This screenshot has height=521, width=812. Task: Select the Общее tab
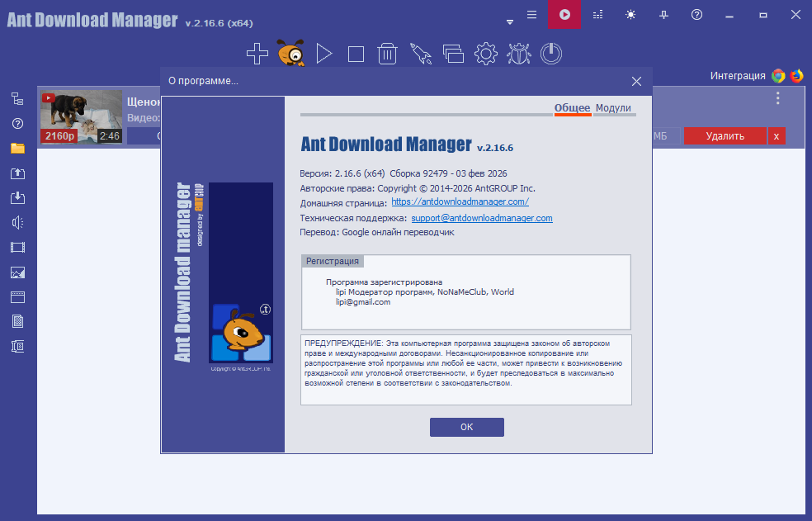click(572, 108)
